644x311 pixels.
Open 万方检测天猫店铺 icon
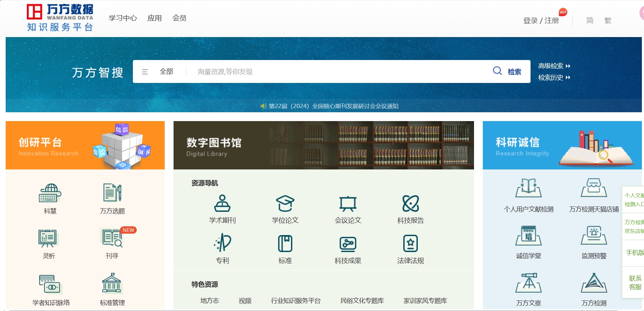click(x=594, y=188)
